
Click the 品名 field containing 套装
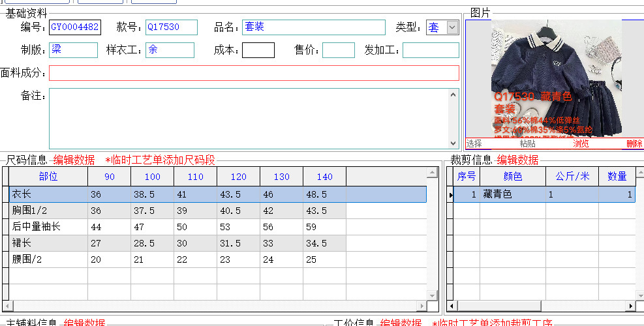coord(313,27)
